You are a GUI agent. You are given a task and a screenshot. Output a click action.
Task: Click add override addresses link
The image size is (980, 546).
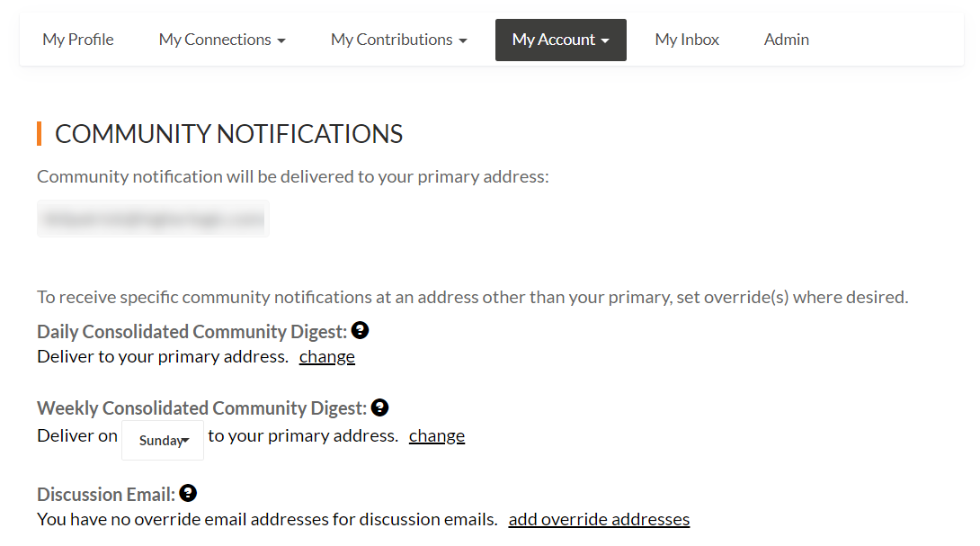(x=599, y=519)
